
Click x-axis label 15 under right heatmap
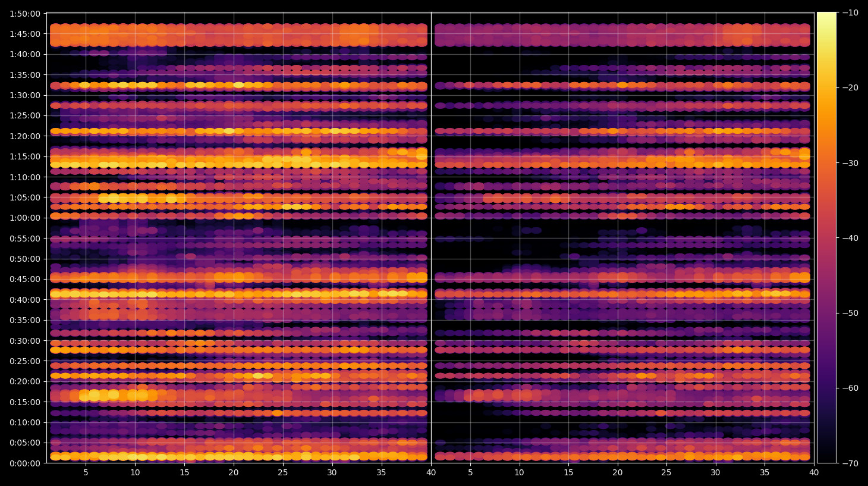tap(568, 473)
